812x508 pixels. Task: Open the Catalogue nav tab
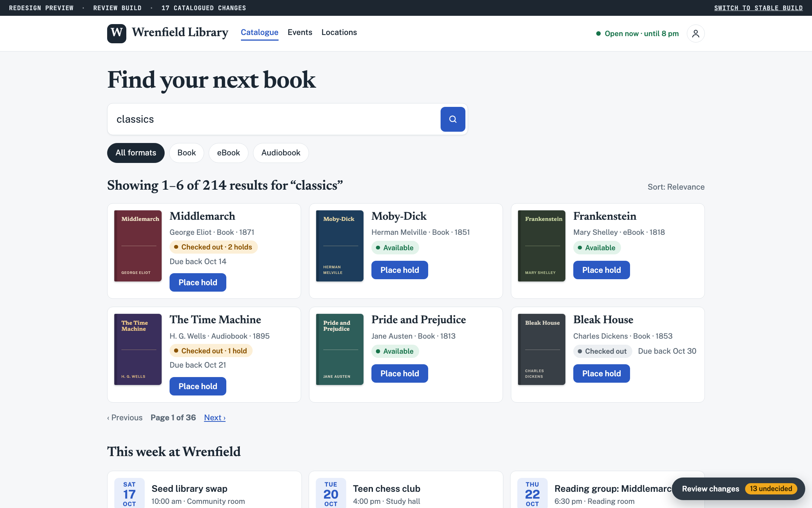259,32
